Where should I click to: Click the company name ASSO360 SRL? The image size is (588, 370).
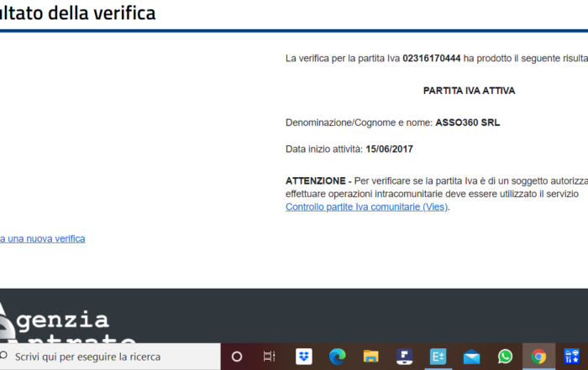coord(467,122)
